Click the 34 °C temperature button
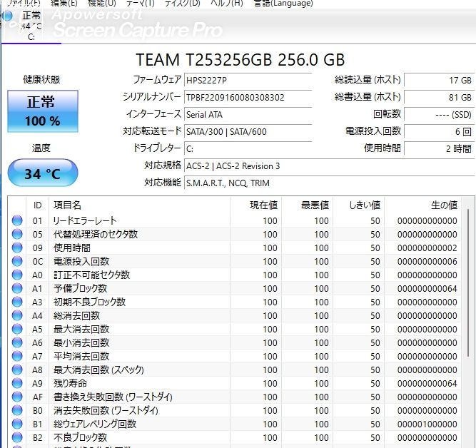Screen dimensions: 476x448 pos(42,173)
